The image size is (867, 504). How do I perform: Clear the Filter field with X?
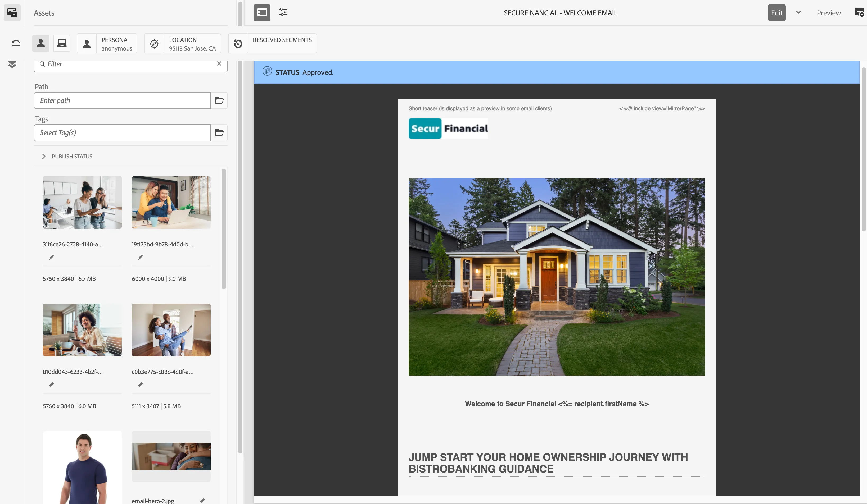pyautogui.click(x=219, y=64)
